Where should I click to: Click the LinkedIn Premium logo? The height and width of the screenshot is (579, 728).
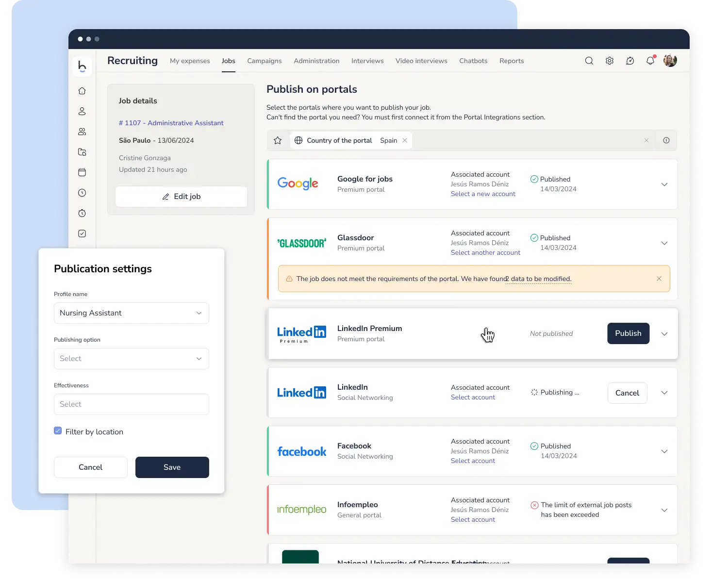[302, 334]
